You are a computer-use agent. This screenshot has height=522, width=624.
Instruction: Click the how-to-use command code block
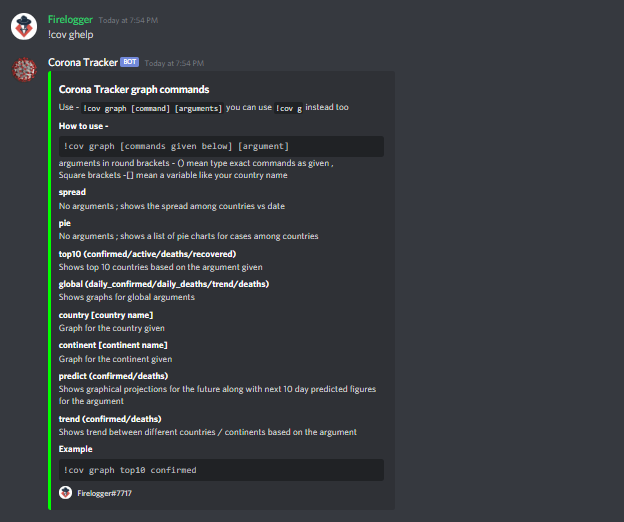221,146
